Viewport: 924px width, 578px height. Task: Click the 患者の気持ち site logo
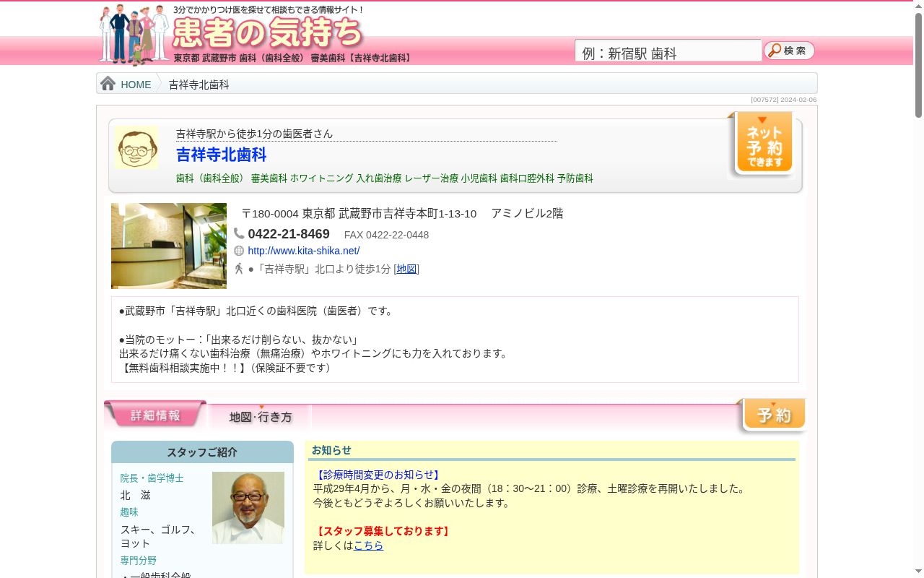(x=269, y=33)
